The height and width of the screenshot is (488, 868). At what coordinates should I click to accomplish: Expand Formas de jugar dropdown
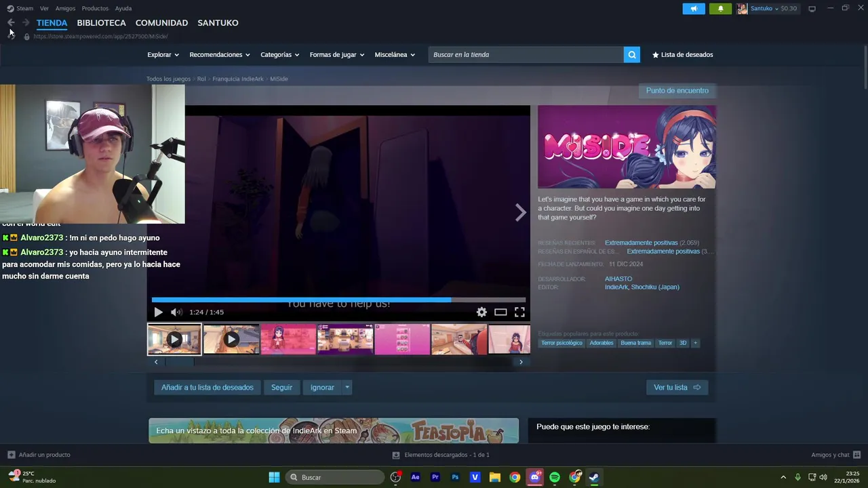click(x=337, y=55)
